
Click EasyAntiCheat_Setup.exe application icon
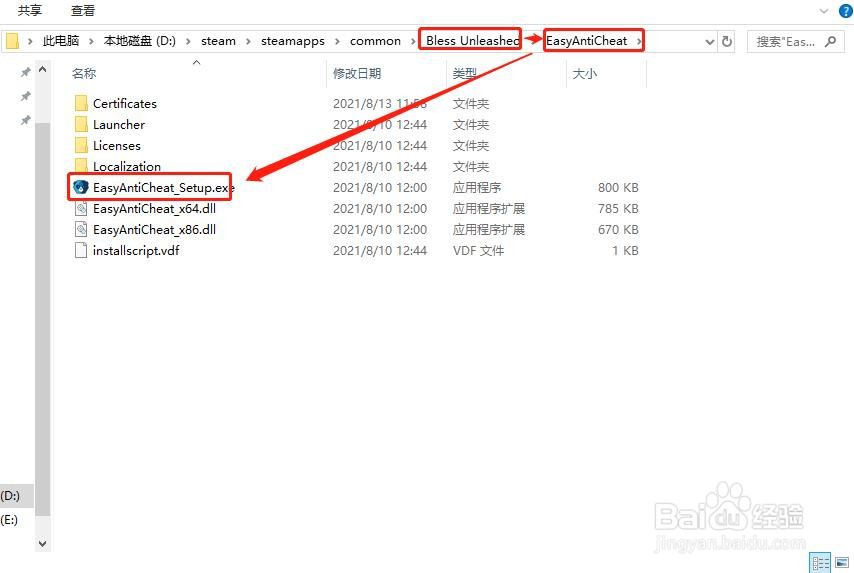[x=81, y=187]
